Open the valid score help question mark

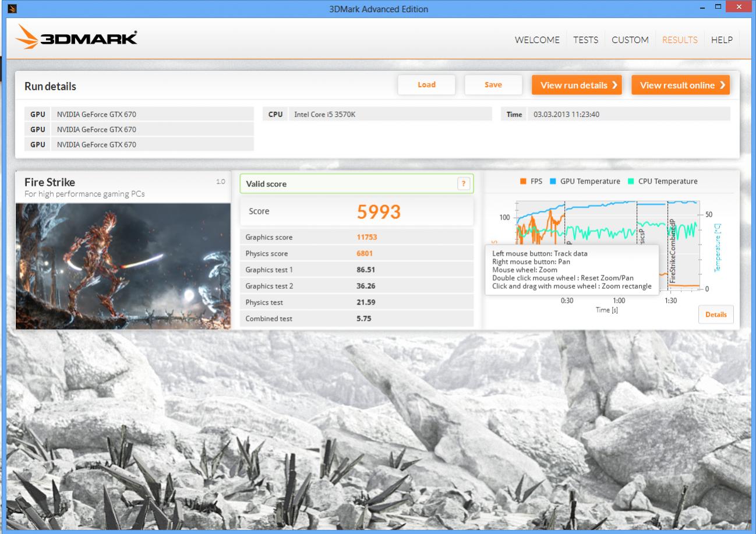tap(464, 184)
